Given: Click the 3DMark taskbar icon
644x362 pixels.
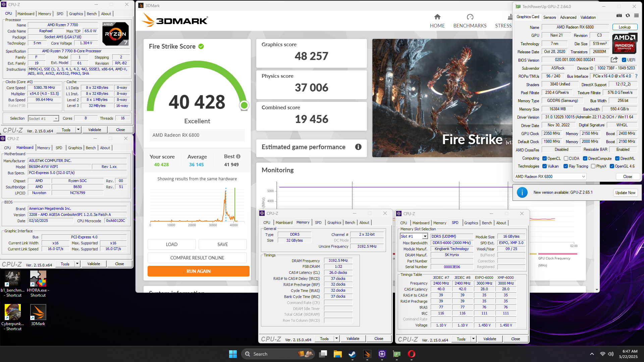Looking at the screenshot, I should pos(367,354).
